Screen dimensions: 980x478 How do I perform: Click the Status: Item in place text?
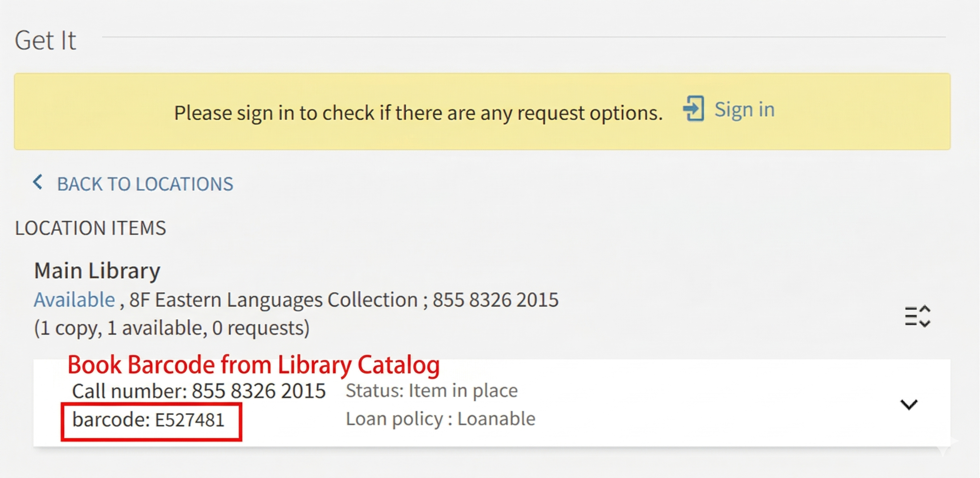click(431, 390)
